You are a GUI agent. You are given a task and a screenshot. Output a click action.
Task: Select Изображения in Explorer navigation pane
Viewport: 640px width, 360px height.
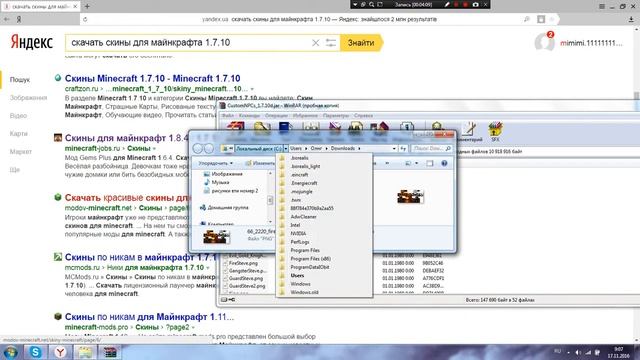point(227,174)
